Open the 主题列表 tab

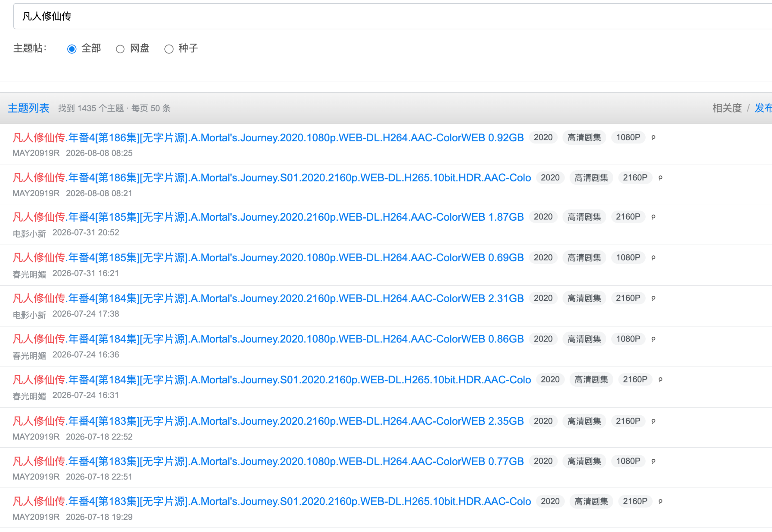28,108
